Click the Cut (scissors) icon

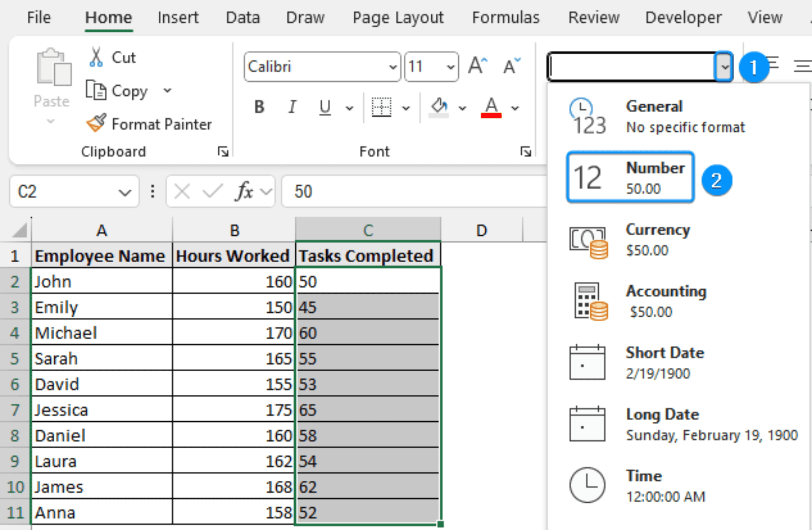click(96, 57)
